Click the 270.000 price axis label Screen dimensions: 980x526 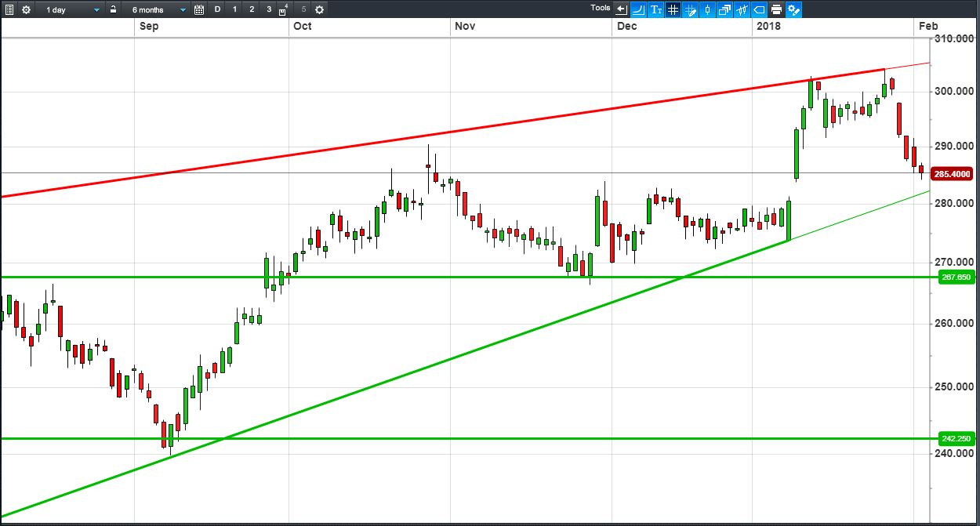[956, 262]
